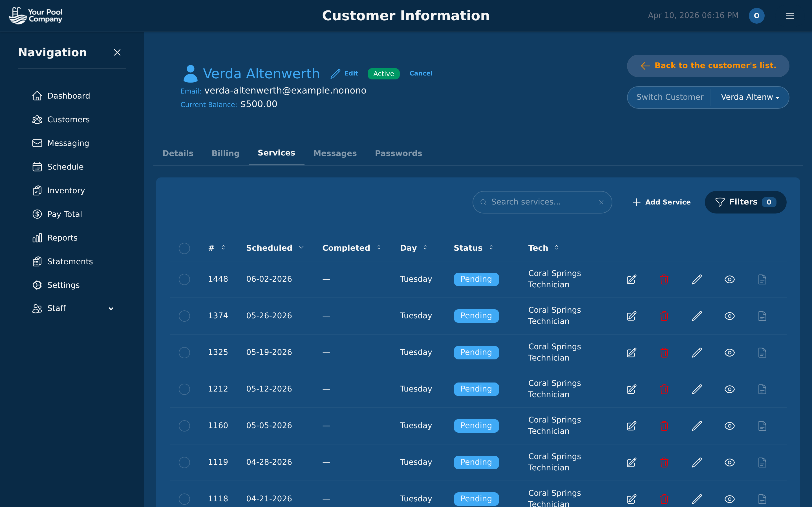Toggle the Filters panel
Screen dimensions: 812x507
(745, 202)
